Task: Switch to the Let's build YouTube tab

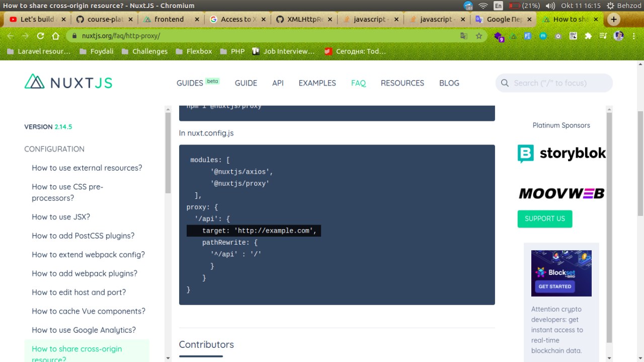Action: (36, 20)
